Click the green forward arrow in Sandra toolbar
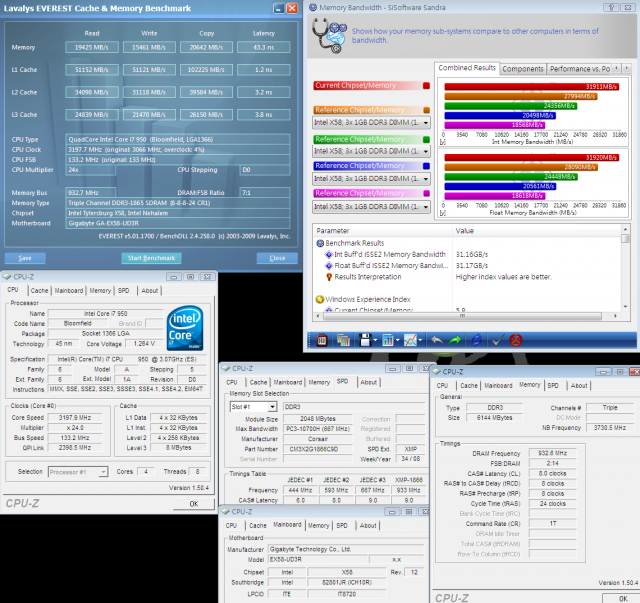This screenshot has width=640, height=603. [x=455, y=340]
